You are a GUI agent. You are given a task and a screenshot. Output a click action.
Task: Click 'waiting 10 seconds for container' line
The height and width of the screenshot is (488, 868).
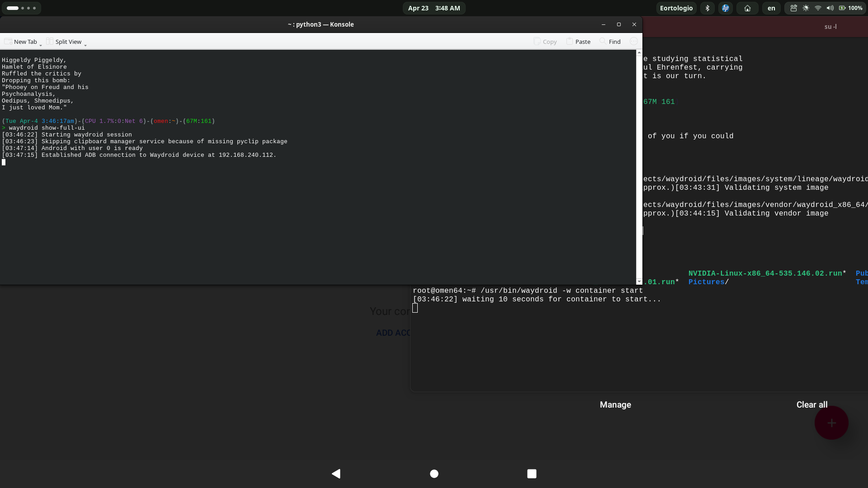[x=537, y=299]
